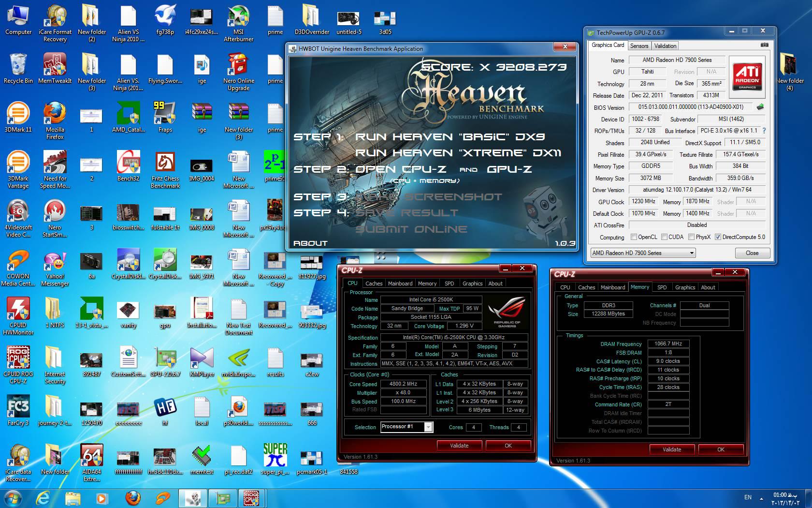Viewport: 812px width, 508px height.
Task: Click ABOUT in the Heaven Benchmark window
Action: tap(310, 243)
